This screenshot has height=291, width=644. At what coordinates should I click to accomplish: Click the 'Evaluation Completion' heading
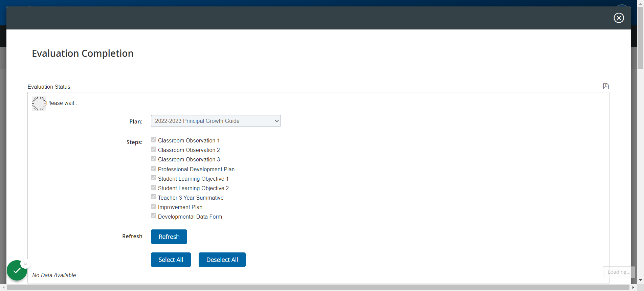click(x=83, y=53)
